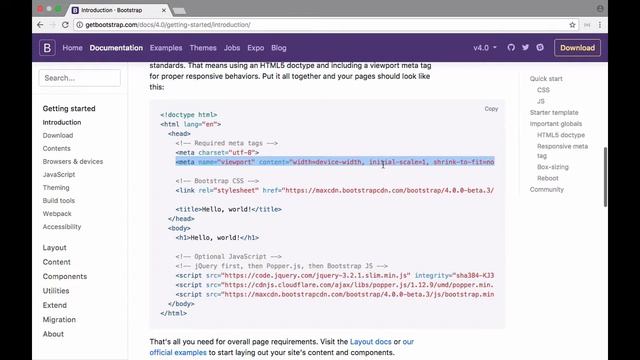Open Blog in navbar
Image resolution: width=640 pixels, height=360 pixels.
coord(279,48)
